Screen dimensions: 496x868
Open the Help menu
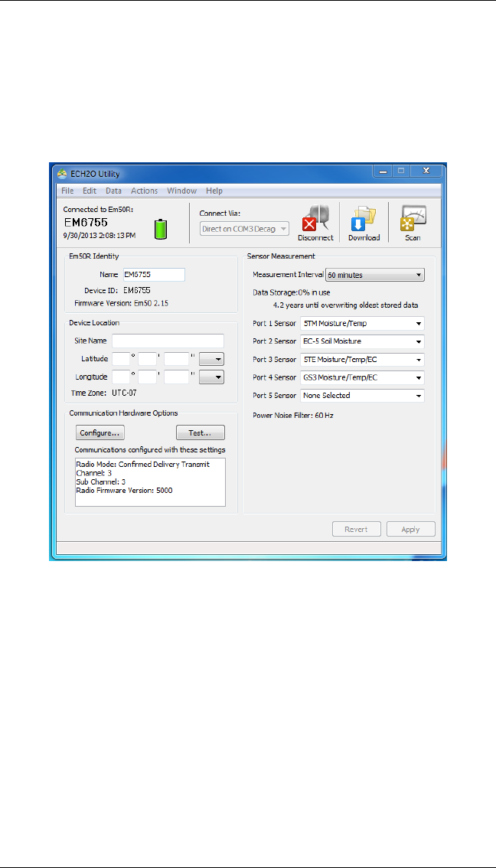214,191
